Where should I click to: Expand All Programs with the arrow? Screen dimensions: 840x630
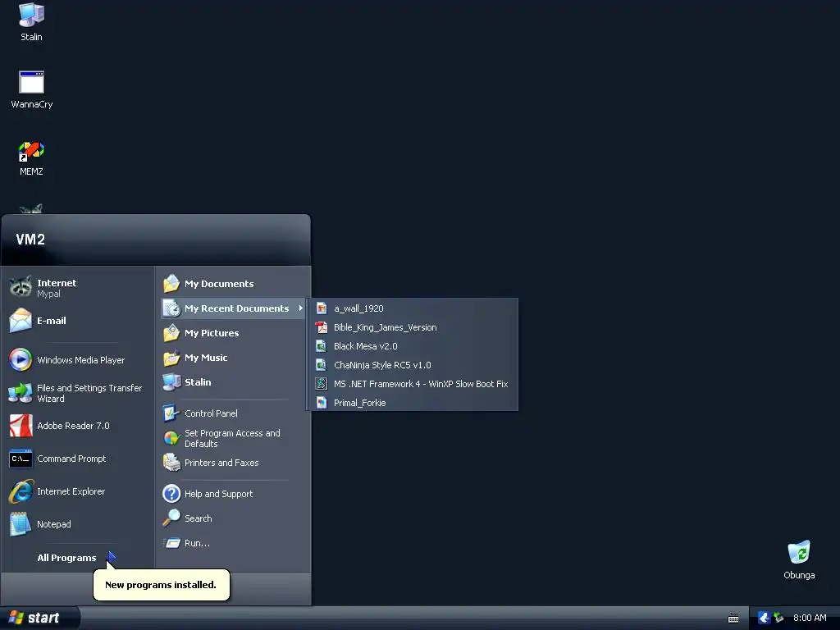(111, 557)
